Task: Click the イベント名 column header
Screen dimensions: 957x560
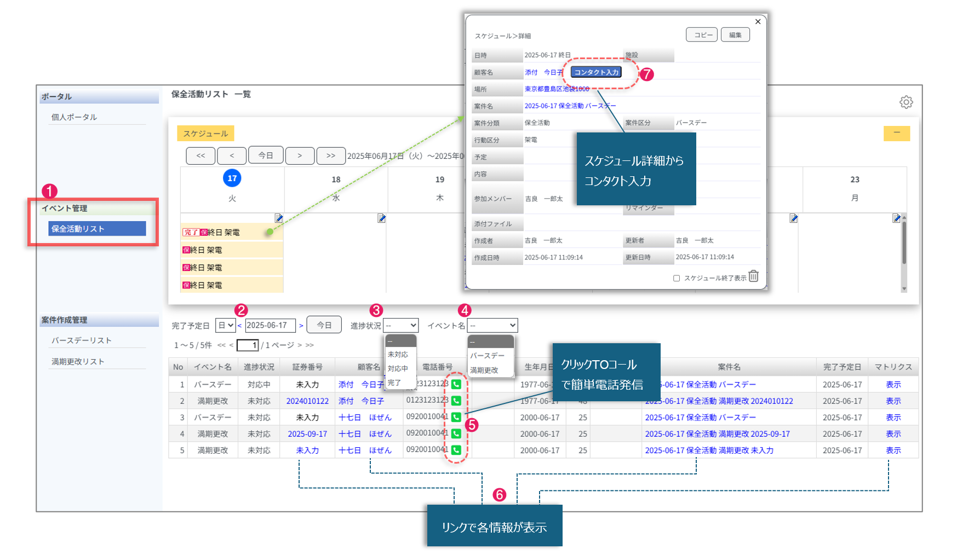Action: 213,367
